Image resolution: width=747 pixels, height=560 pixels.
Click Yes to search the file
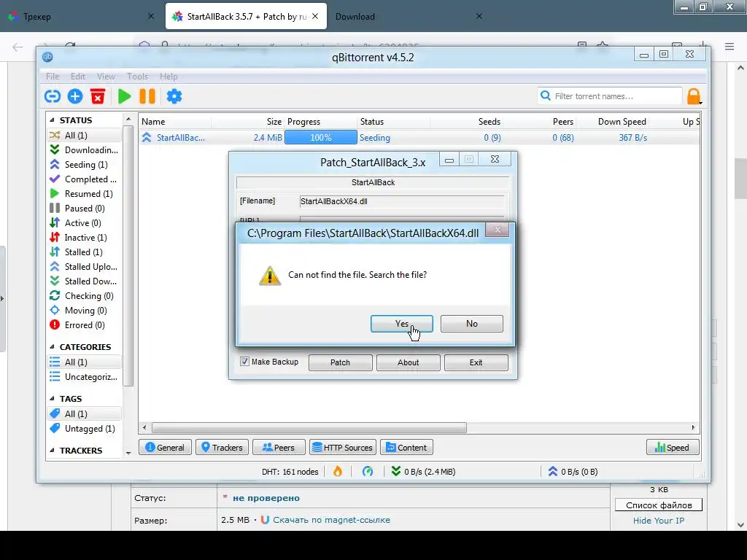(402, 323)
